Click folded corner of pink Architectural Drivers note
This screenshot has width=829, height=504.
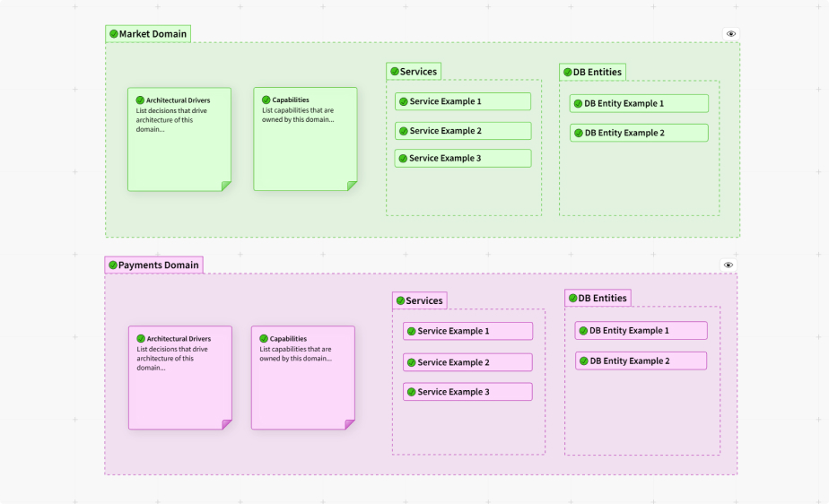227,424
